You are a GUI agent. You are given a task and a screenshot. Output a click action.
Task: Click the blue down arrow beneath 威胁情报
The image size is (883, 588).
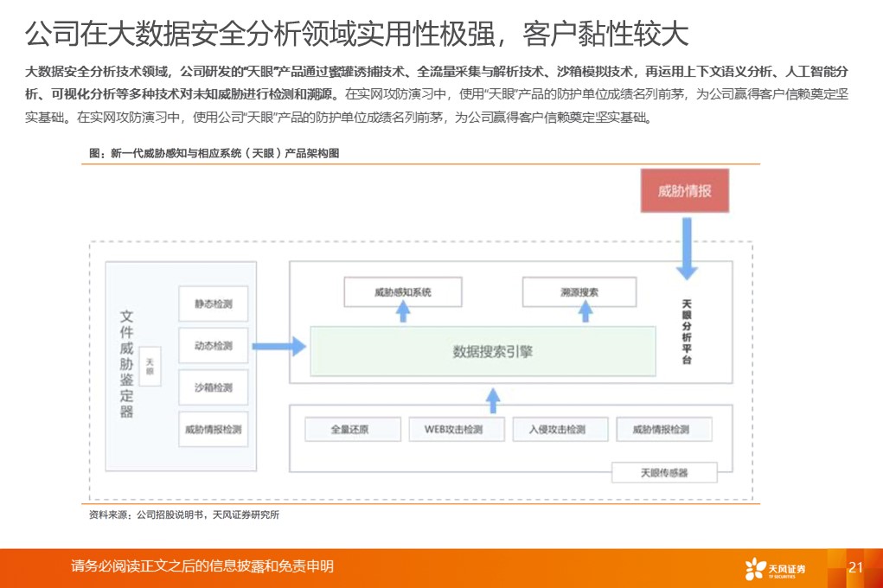point(687,248)
